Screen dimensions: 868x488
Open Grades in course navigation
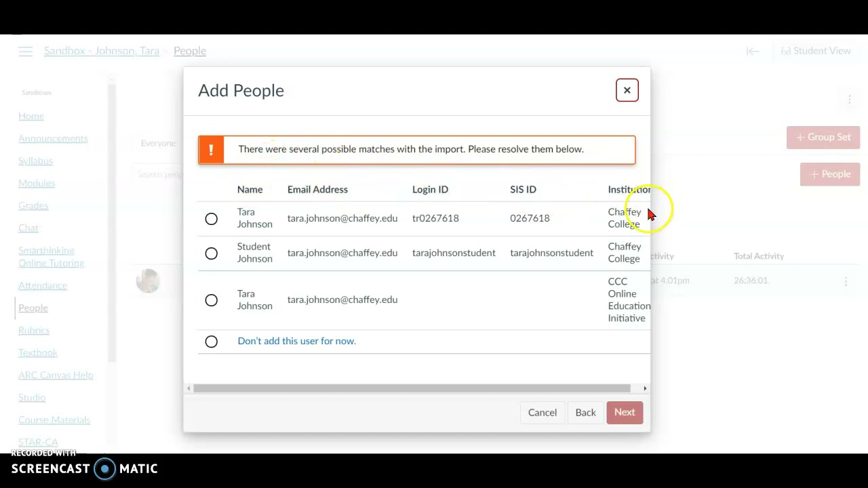coord(33,205)
